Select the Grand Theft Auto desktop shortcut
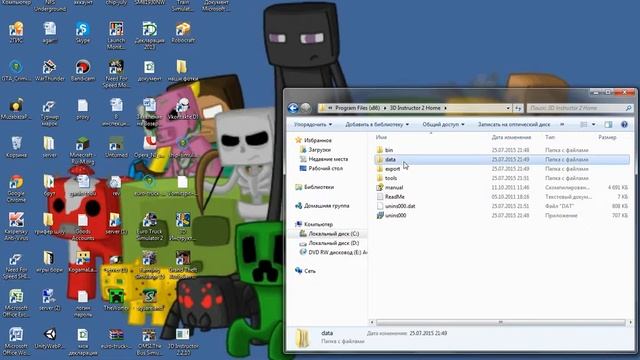 pyautogui.click(x=183, y=264)
